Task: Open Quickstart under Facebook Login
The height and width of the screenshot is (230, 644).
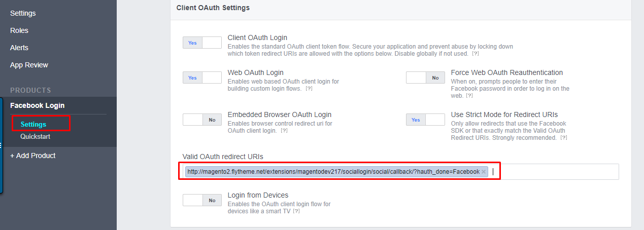Action: [35, 136]
